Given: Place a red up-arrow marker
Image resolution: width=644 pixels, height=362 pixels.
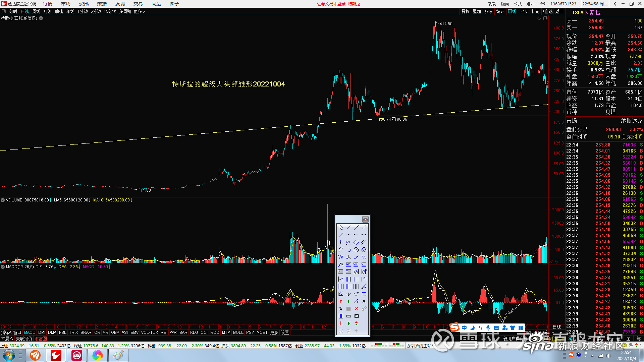Looking at the screenshot, I should coord(341,301).
